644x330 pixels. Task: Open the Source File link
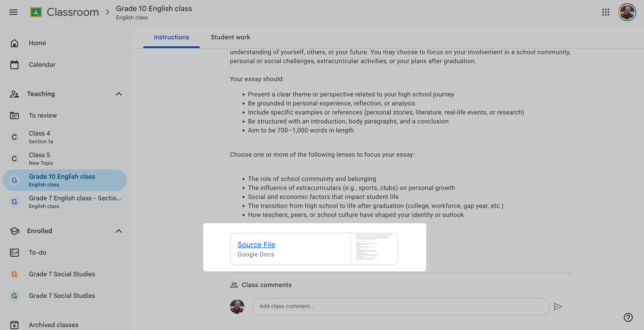tap(256, 244)
